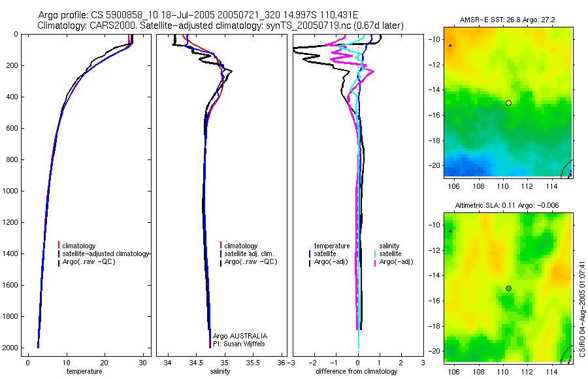Click the 'AMSR-E SST: 26.8 Argo: 27.2' heading

coord(508,20)
